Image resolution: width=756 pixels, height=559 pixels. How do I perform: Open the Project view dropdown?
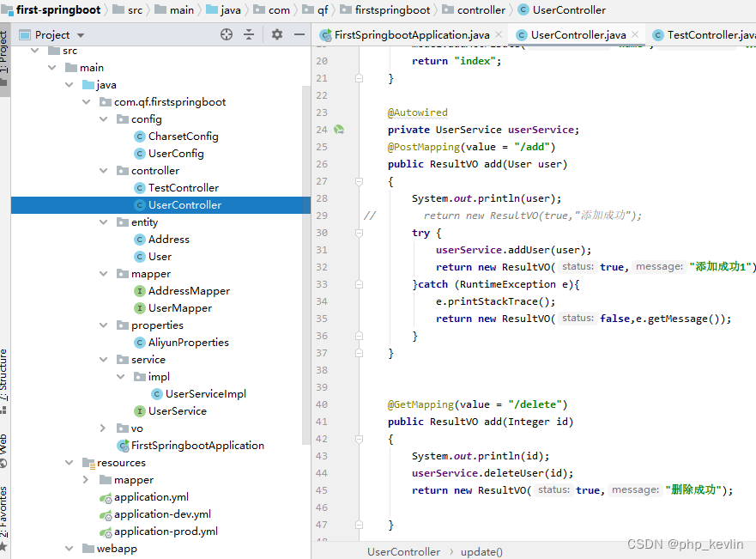click(81, 35)
